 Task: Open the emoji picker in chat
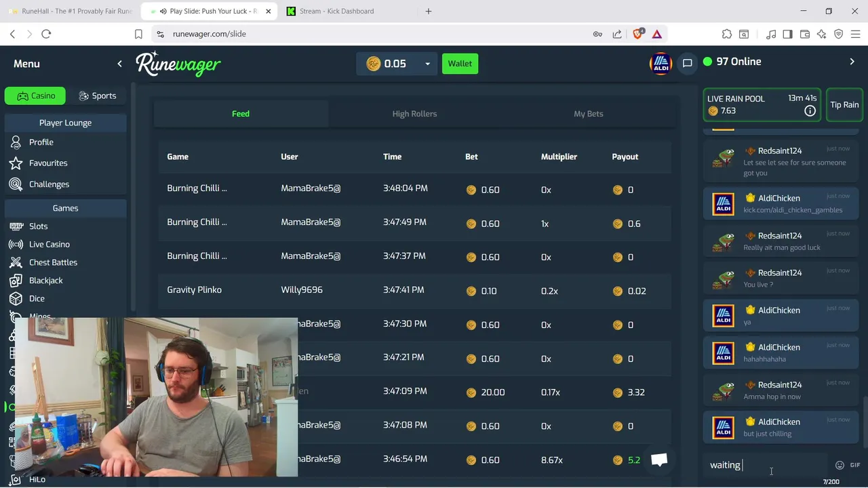(840, 465)
